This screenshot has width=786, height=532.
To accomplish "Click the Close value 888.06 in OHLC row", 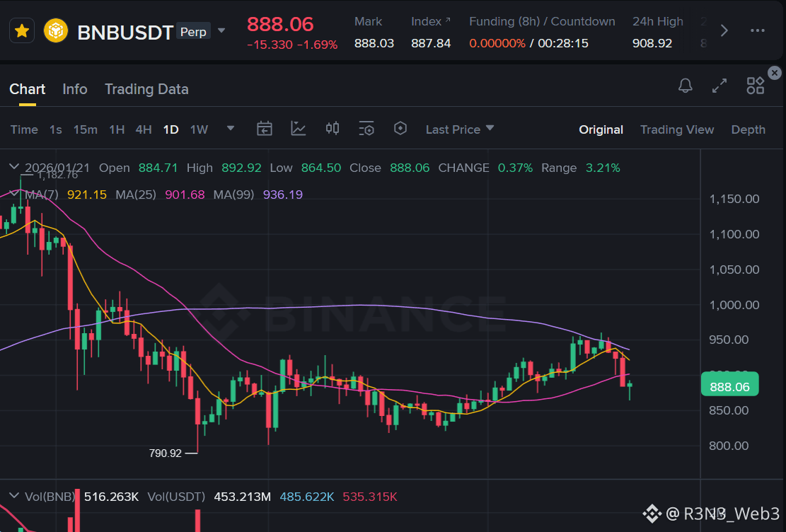I will (410, 168).
